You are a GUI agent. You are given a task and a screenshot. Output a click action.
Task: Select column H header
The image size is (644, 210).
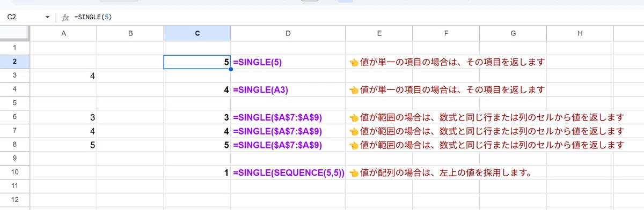[580, 34]
